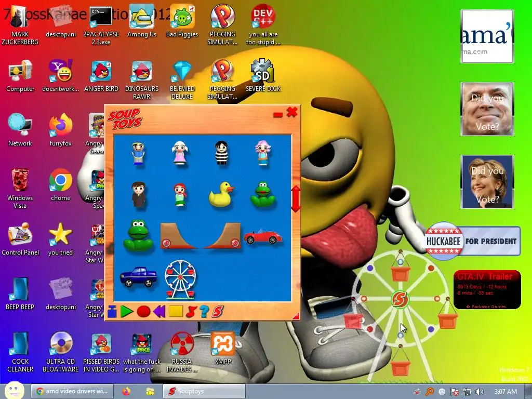
Task: Select the BEEP BEEP desktop icon
Action: [x=20, y=294]
